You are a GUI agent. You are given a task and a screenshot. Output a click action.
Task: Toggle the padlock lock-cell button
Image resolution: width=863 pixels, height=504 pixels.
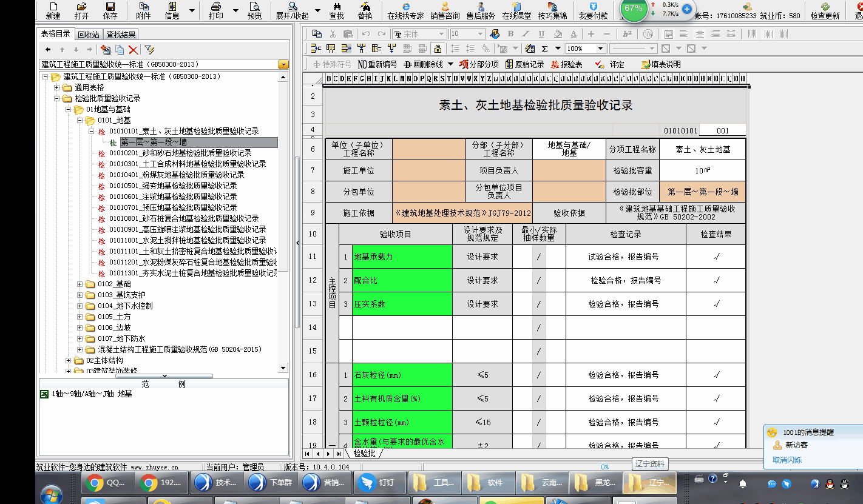[x=438, y=49]
